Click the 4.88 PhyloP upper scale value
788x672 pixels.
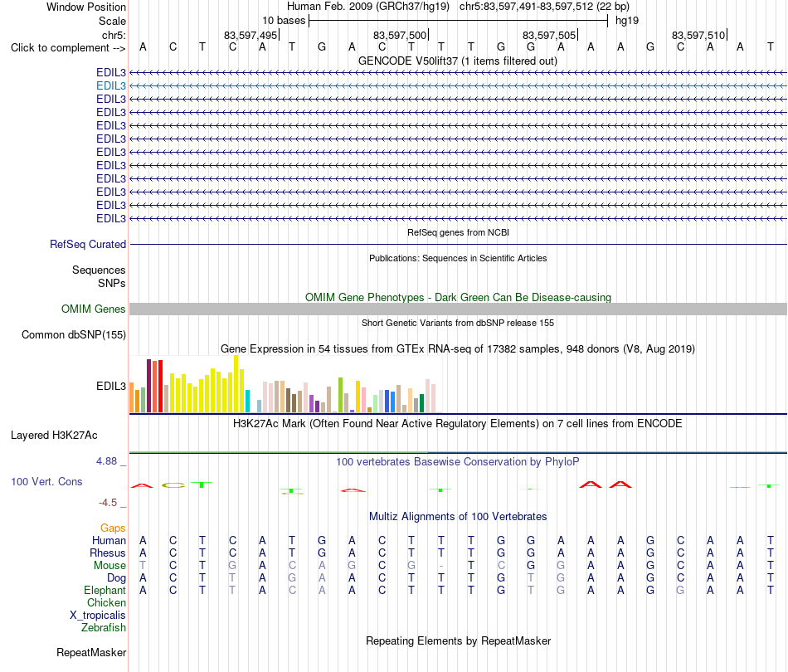click(106, 461)
